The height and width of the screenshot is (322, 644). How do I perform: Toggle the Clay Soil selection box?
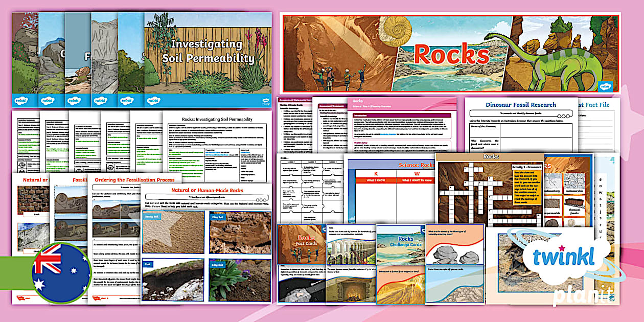pyautogui.click(x=217, y=217)
